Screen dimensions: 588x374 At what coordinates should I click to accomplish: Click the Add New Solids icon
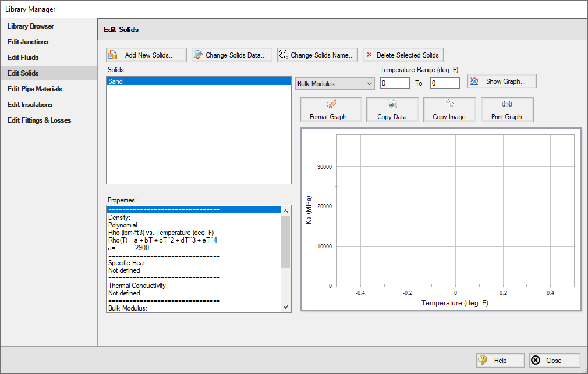112,55
